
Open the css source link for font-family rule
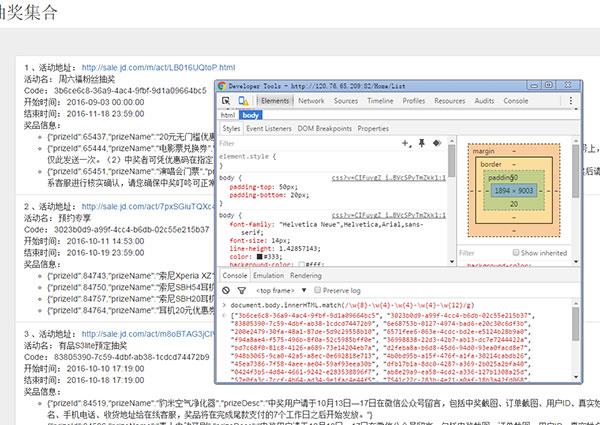pyautogui.click(x=388, y=215)
